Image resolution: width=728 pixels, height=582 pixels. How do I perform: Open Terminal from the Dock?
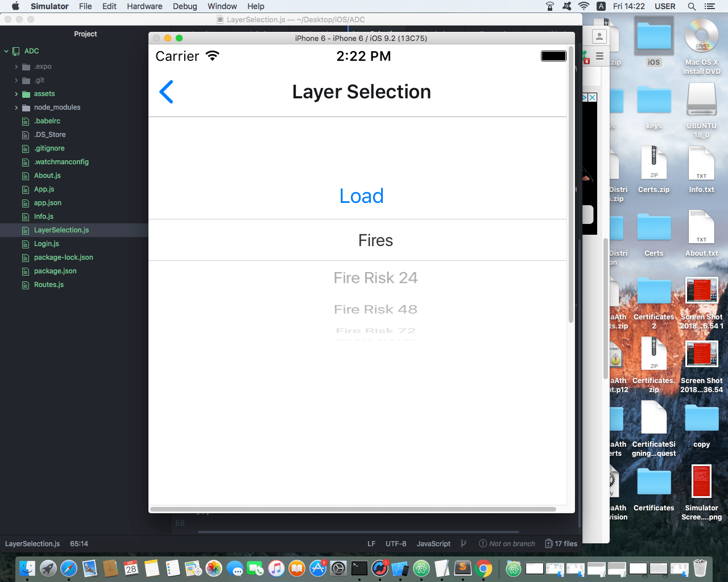359,568
